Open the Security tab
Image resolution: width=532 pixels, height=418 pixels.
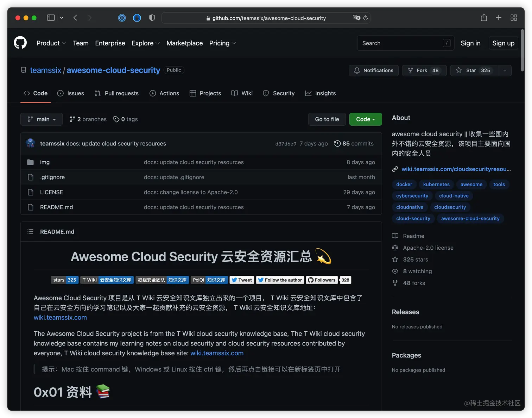pyautogui.click(x=279, y=93)
